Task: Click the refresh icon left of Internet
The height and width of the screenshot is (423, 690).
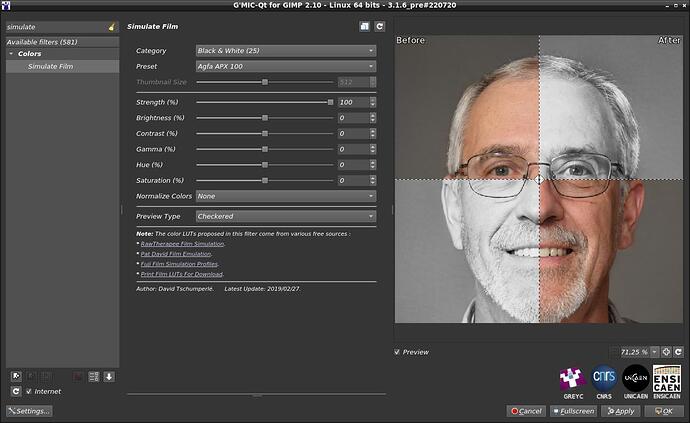Action: pyautogui.click(x=16, y=391)
